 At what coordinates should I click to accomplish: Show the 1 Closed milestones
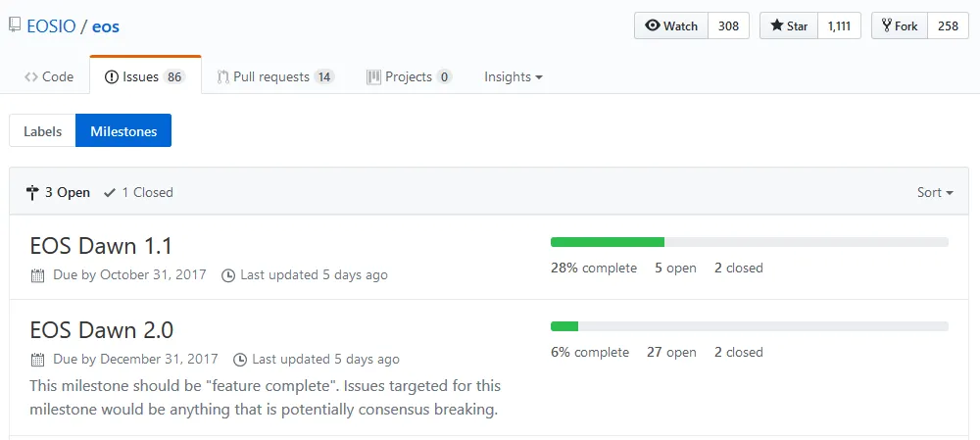(138, 192)
